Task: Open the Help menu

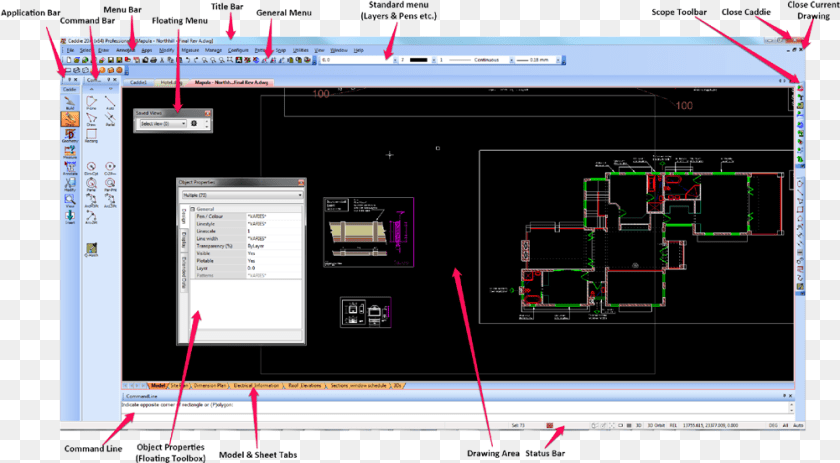Action: 358,50
